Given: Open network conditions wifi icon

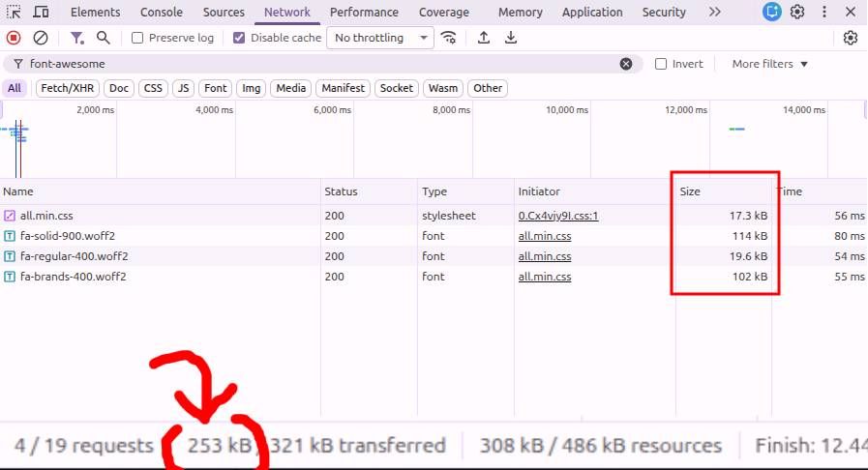Looking at the screenshot, I should 448,38.
